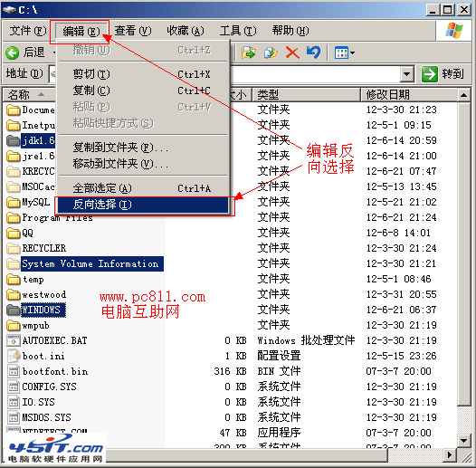Choose 剪切(T) in the Edit menu
The width and height of the screenshot is (476, 468).
pos(143,74)
